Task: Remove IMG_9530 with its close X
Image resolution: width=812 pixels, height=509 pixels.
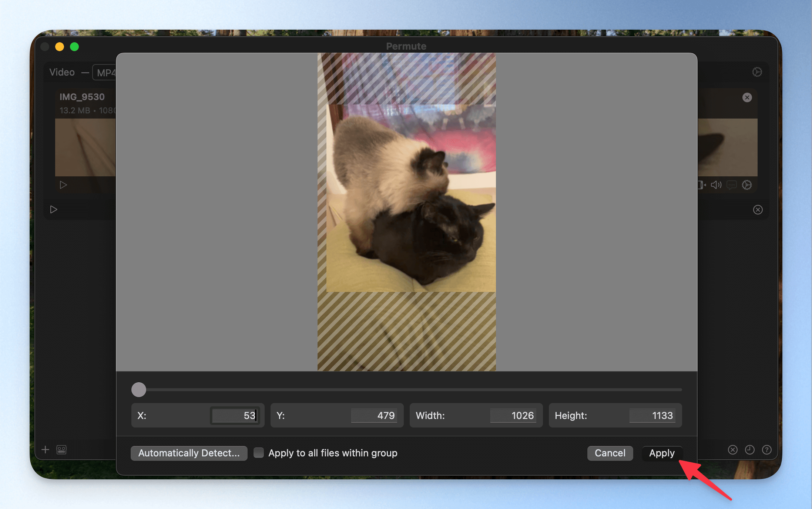Action: 747,97
